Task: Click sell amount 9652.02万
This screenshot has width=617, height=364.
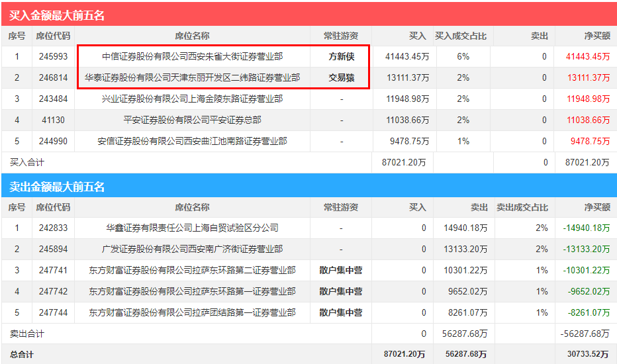Action: [468, 292]
